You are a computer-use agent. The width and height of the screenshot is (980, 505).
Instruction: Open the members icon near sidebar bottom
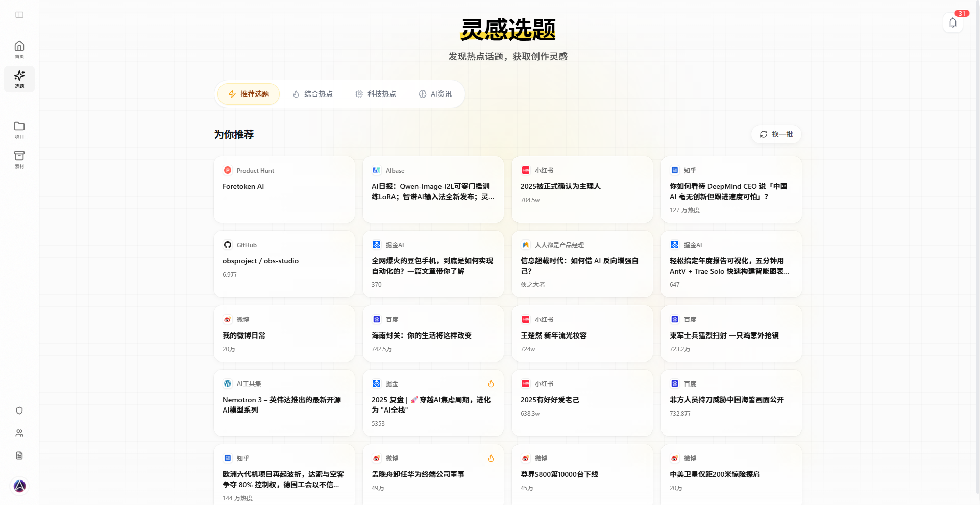[19, 432]
